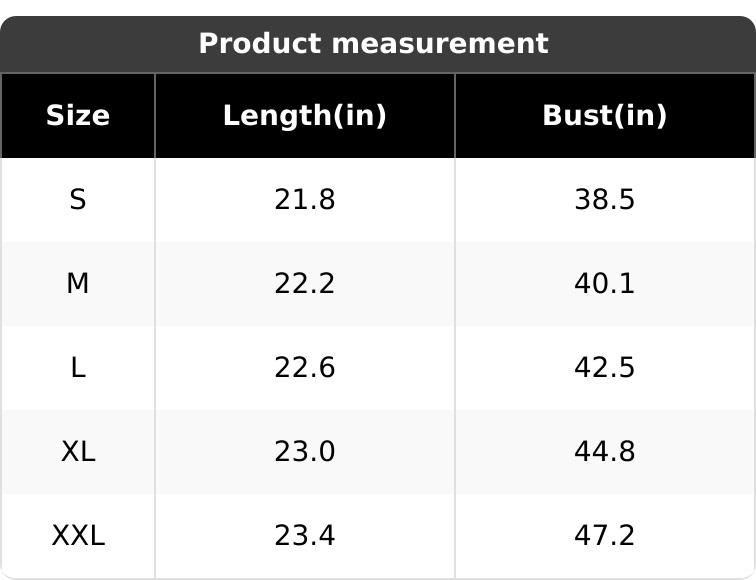The width and height of the screenshot is (756, 580).
Task: Click the 23.4 length value
Action: pos(304,536)
